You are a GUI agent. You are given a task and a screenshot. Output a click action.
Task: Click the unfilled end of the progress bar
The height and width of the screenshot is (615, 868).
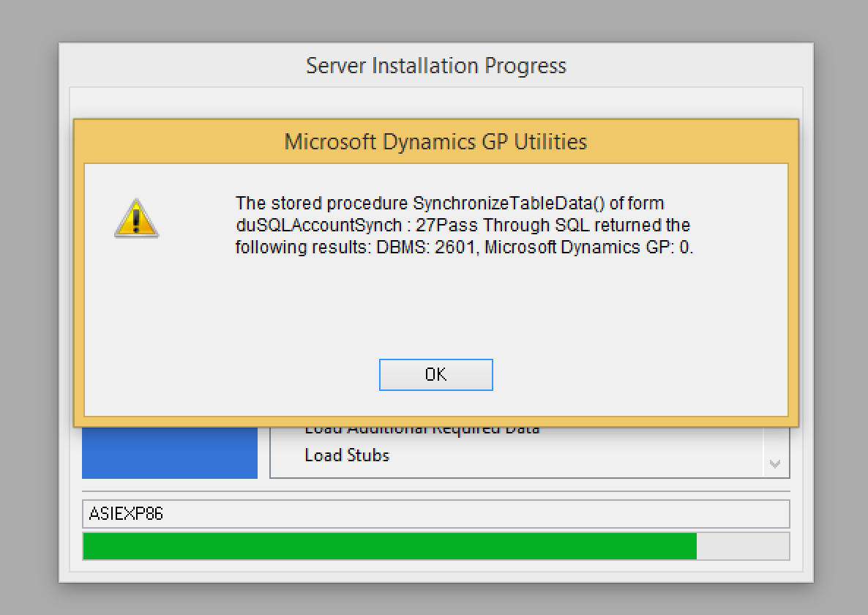[742, 546]
